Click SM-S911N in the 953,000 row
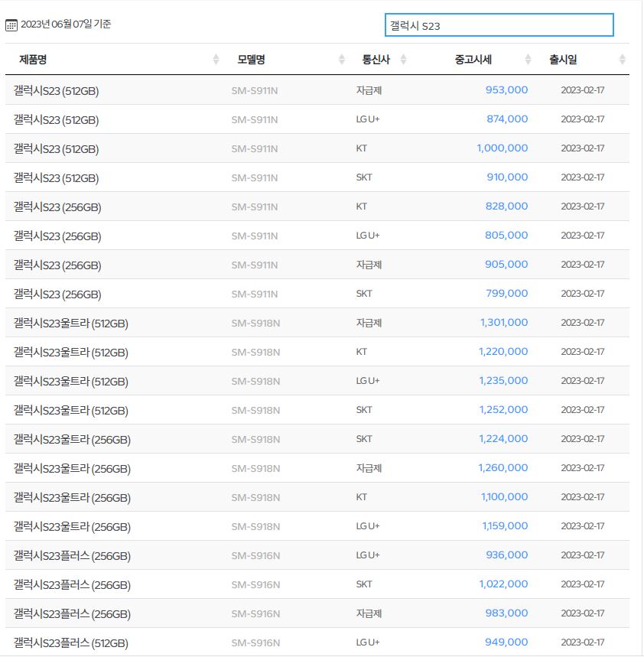 [x=255, y=90]
